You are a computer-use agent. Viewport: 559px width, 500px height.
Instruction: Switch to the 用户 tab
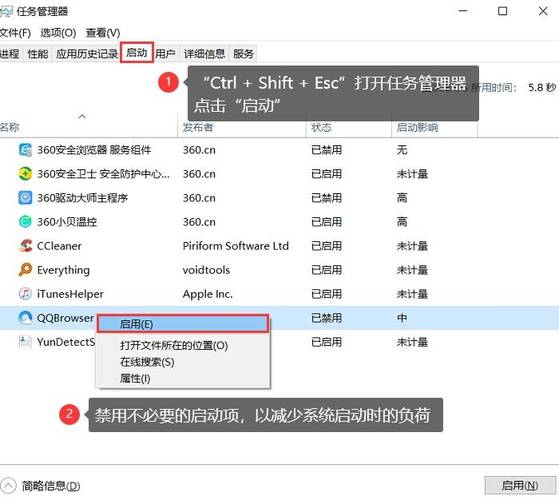pos(165,54)
